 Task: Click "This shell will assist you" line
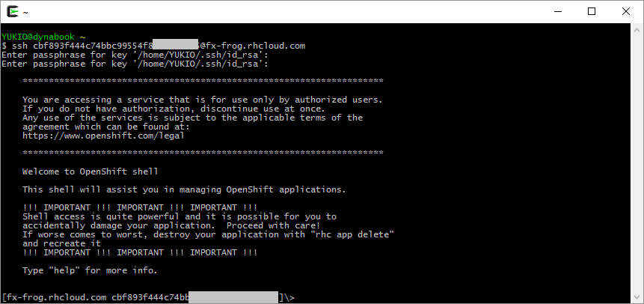point(183,189)
